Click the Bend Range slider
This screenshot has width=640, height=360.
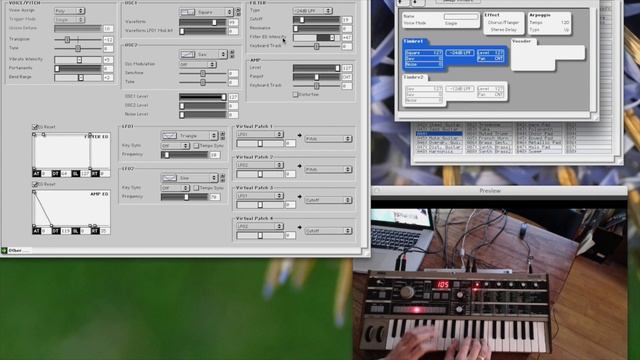click(x=78, y=77)
